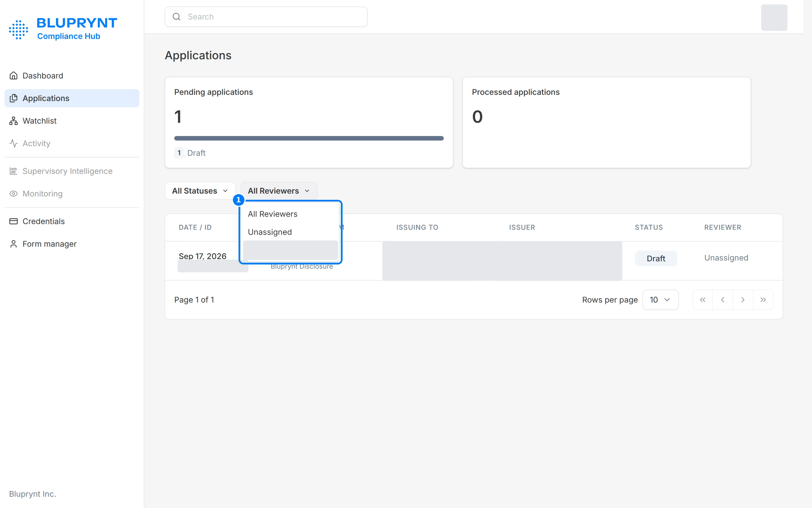Click the DATE / ID column header
Image resolution: width=812 pixels, height=508 pixels.
point(195,227)
